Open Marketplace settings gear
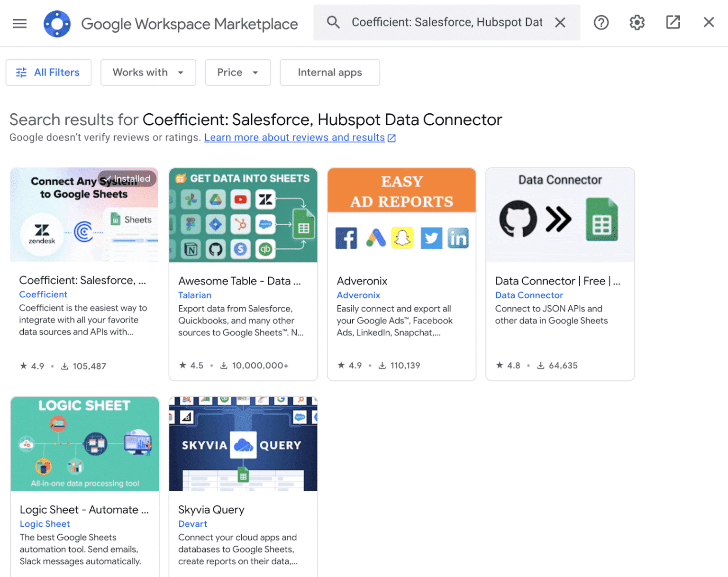 pyautogui.click(x=637, y=22)
